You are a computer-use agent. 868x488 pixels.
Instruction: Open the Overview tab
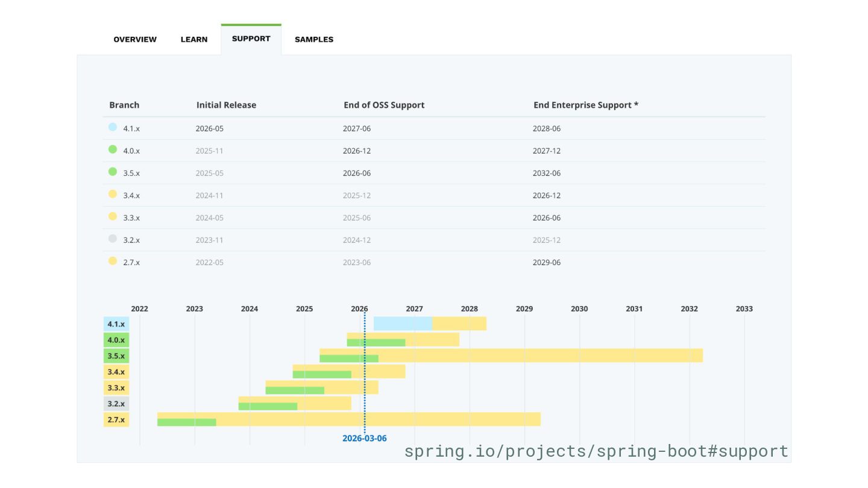[x=135, y=40]
